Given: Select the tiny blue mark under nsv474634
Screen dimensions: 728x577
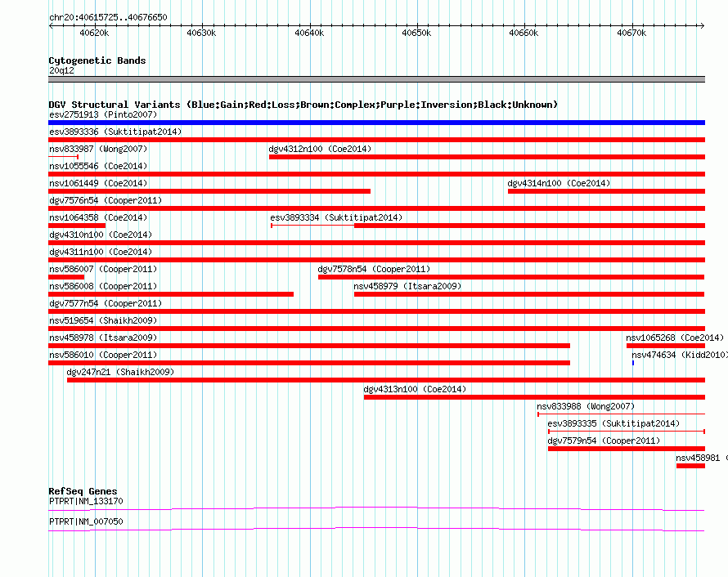Looking at the screenshot, I should pos(633,363).
